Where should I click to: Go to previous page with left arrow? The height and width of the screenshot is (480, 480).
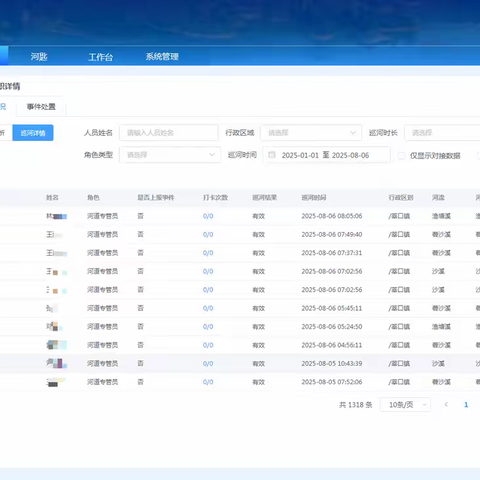tap(446, 404)
